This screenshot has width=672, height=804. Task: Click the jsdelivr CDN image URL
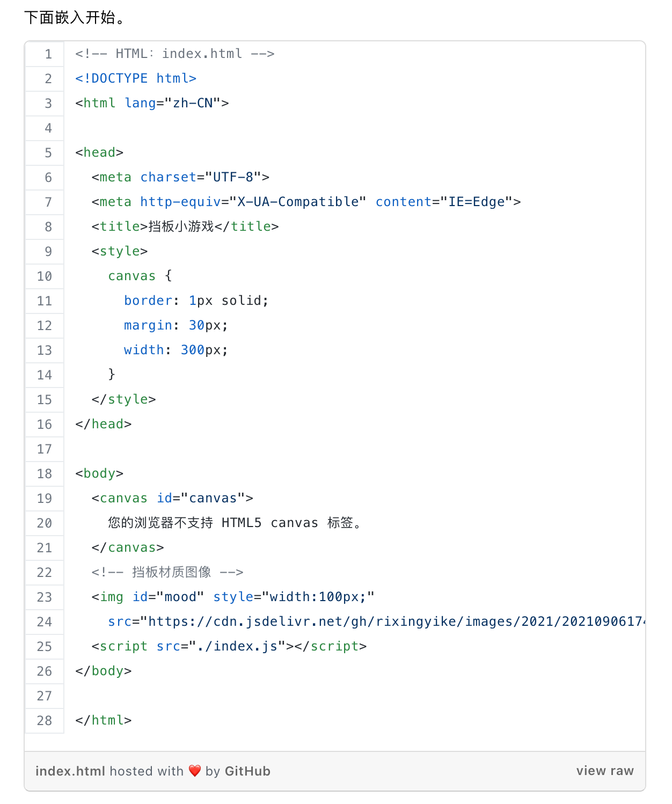pyautogui.click(x=396, y=622)
